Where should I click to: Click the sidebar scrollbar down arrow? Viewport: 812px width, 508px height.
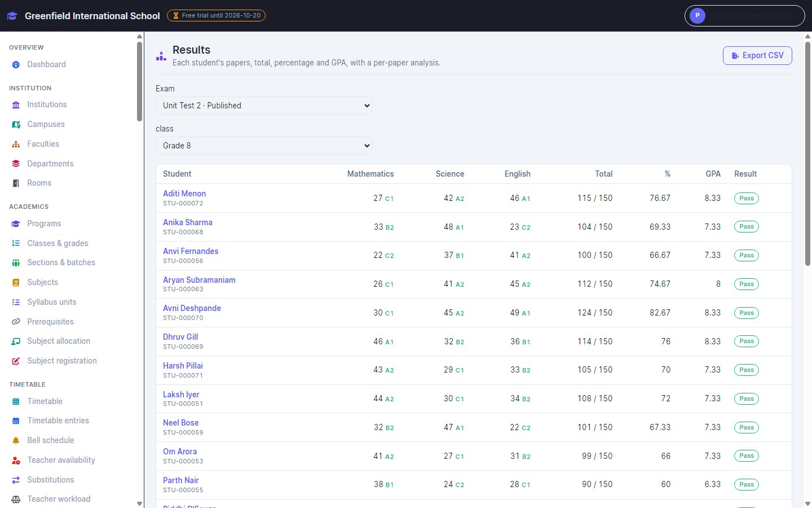(x=139, y=503)
